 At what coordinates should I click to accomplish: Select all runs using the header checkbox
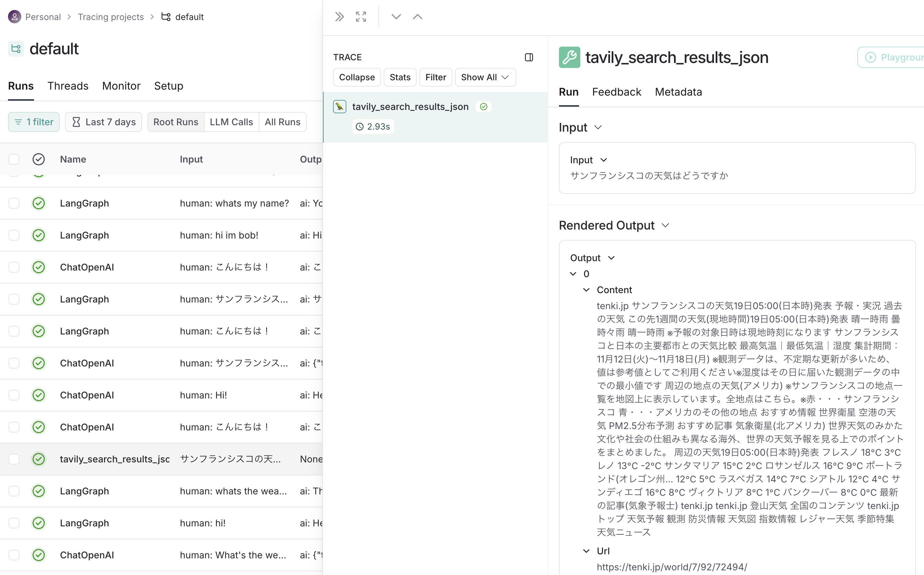click(x=14, y=159)
